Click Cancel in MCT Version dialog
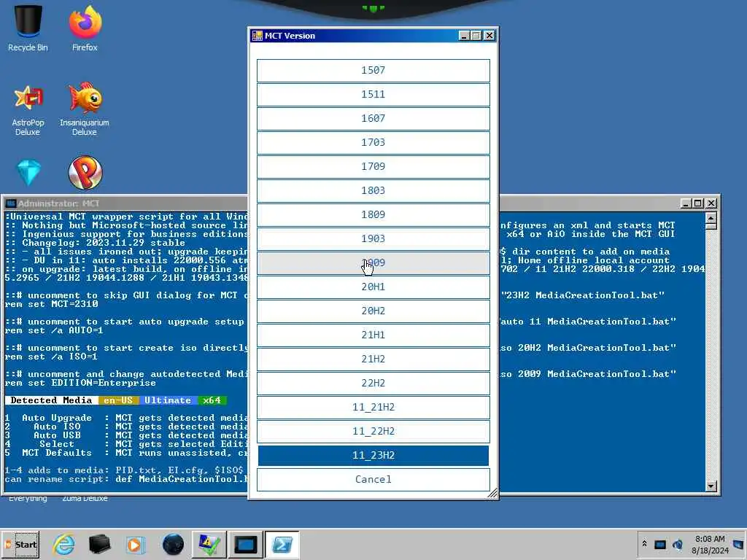 point(373,480)
